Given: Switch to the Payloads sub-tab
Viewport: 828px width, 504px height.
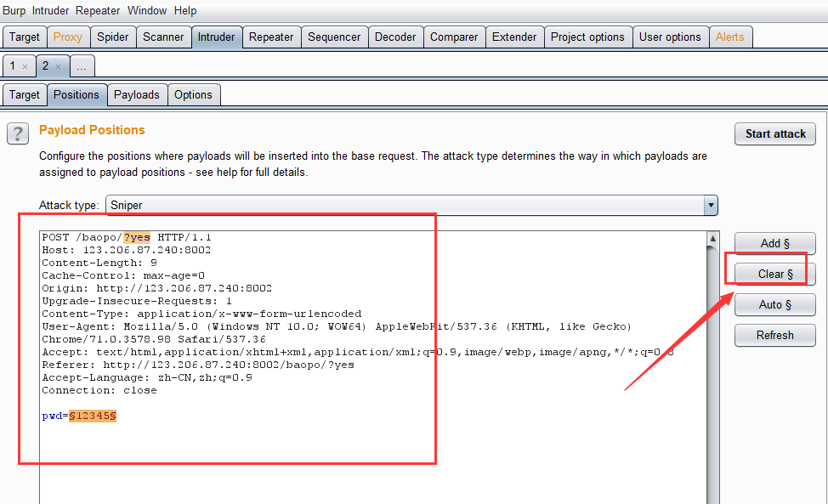Looking at the screenshot, I should tap(137, 95).
